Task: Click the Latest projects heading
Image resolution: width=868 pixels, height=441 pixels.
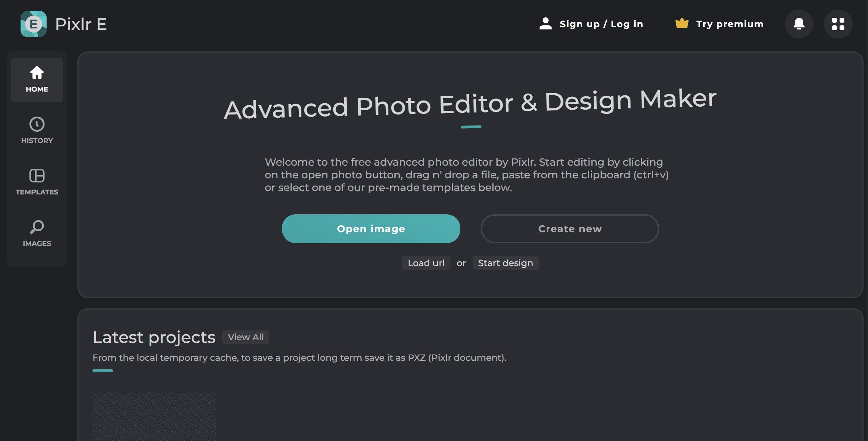Action: [154, 337]
